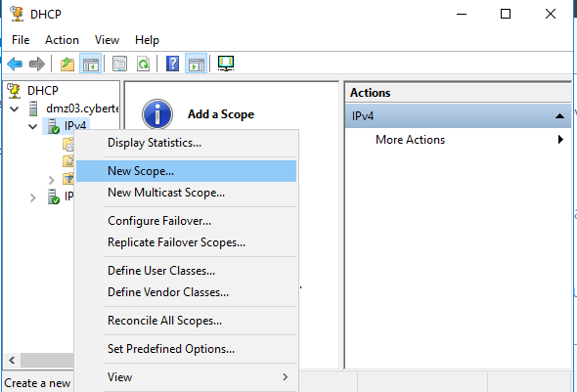Maximize the DHCP window

[506, 14]
